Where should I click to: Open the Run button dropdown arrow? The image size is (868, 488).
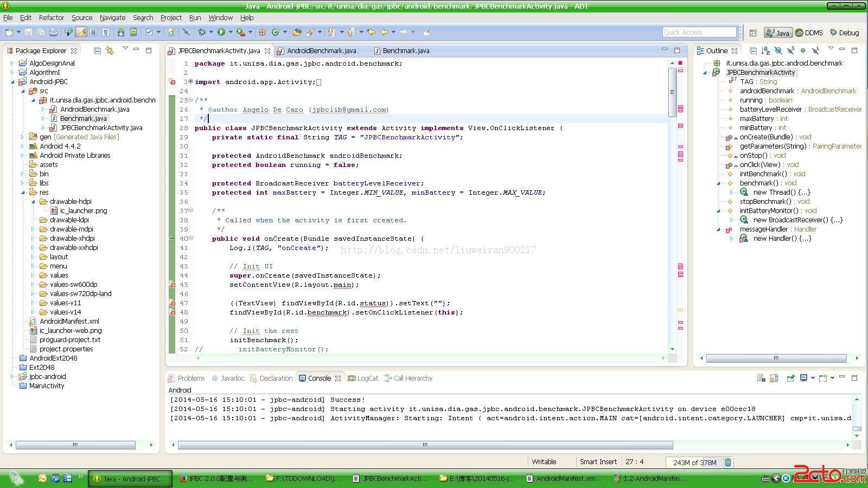(x=231, y=33)
